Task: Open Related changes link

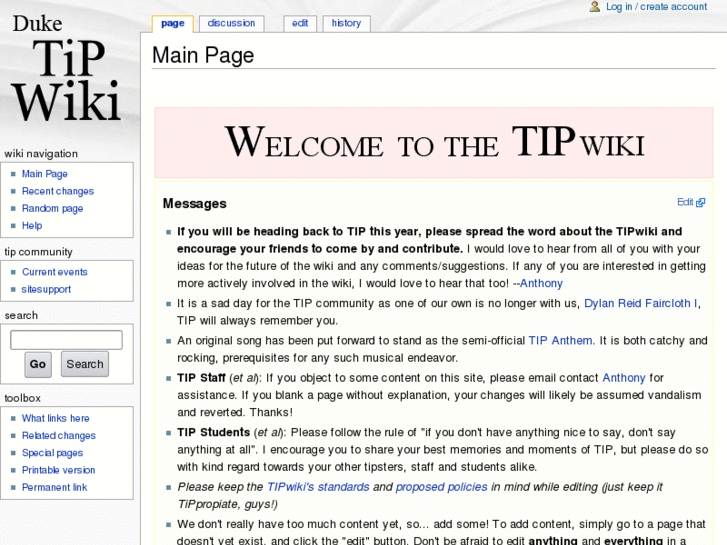Action: tap(59, 436)
